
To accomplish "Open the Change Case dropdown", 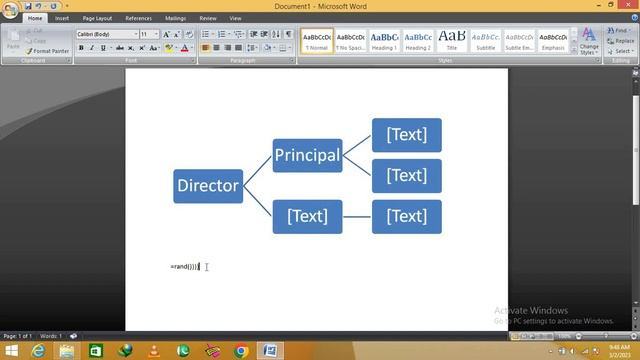I will pyautogui.click(x=154, y=48).
